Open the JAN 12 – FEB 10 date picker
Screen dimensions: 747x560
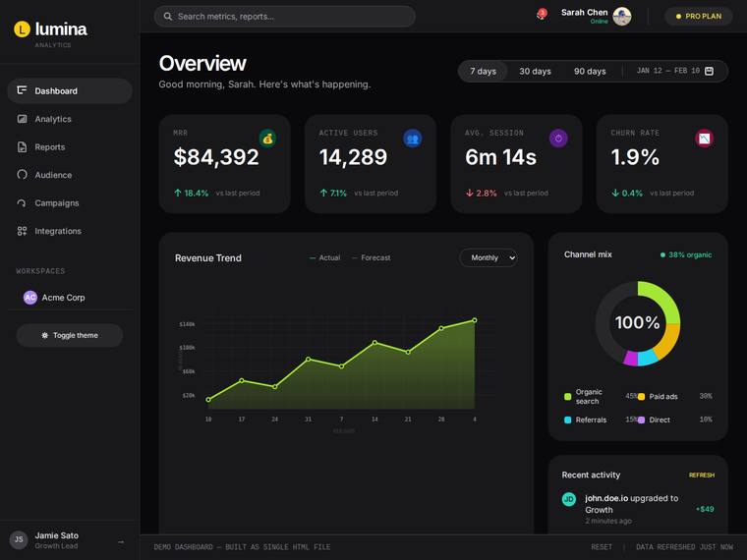point(675,71)
